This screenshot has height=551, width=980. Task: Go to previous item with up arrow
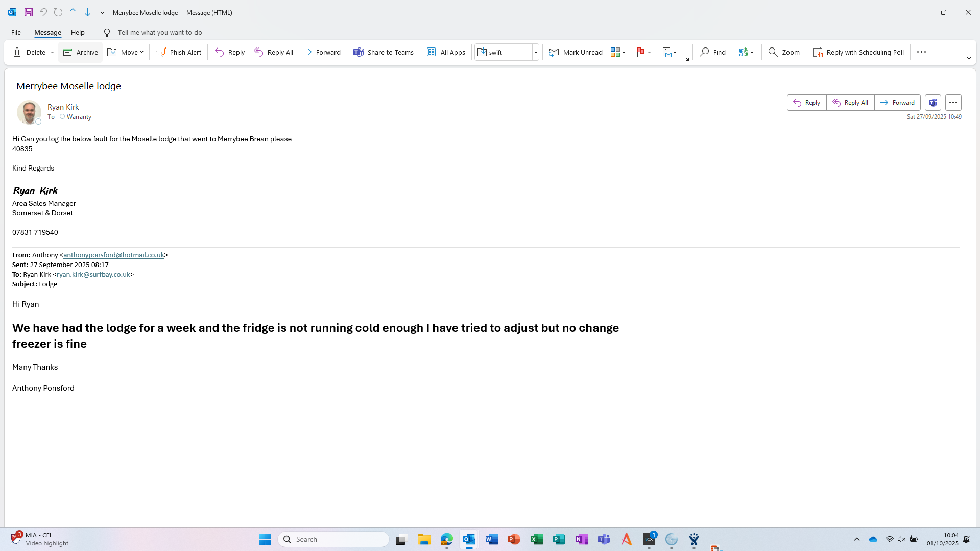point(73,12)
